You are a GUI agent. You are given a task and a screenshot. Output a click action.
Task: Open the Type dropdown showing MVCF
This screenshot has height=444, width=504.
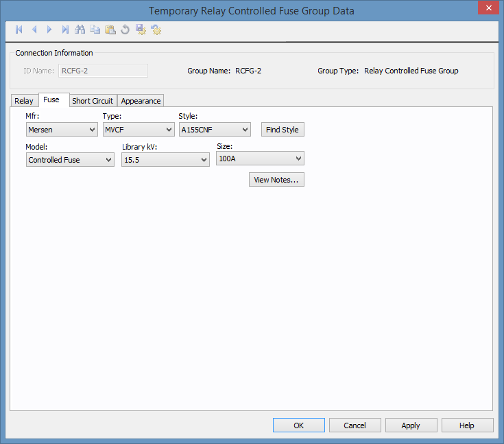(139, 130)
